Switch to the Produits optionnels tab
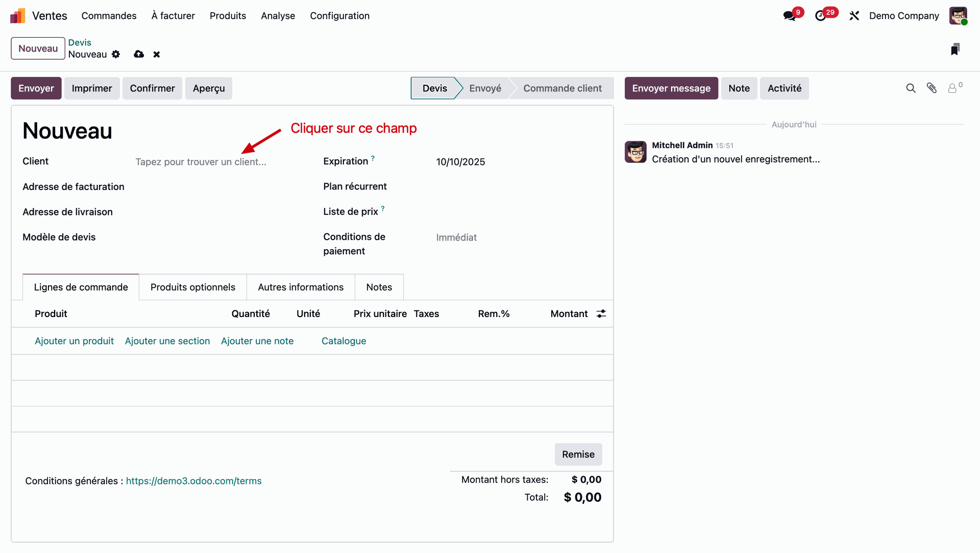 pos(192,287)
